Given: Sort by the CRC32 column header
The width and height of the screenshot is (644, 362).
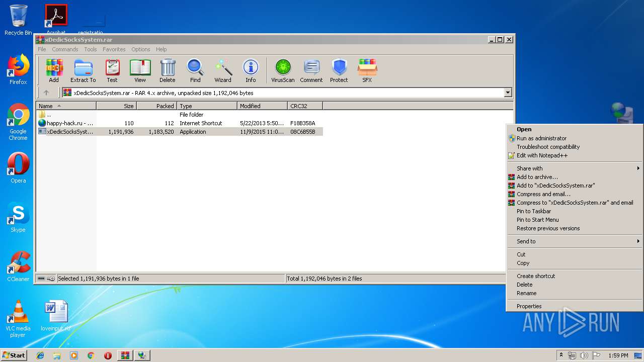Looking at the screenshot, I should (x=305, y=106).
